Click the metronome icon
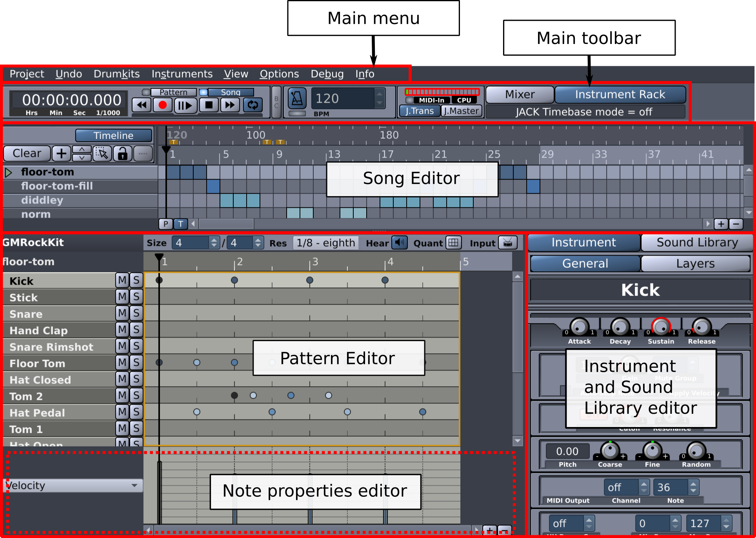 coord(297,99)
